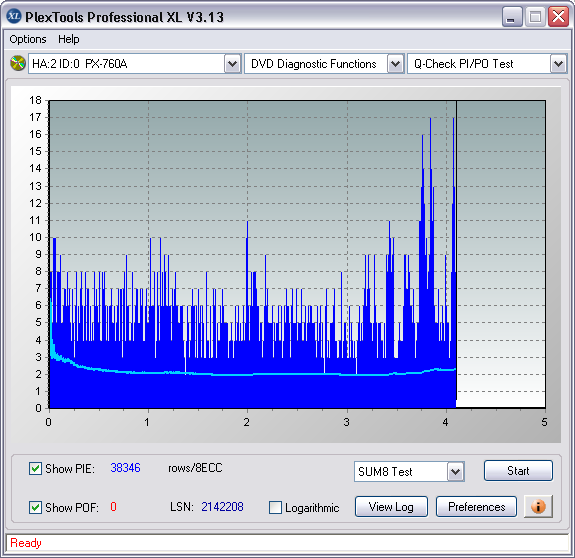
Task: Click the Ready status bar field
Action: pos(287,543)
